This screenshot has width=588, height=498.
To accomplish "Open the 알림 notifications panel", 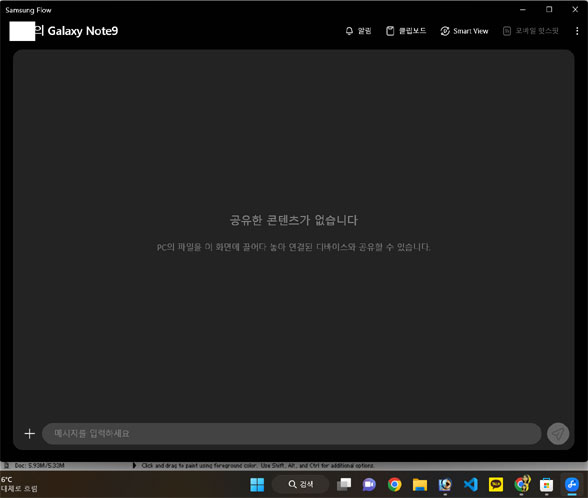I will pyautogui.click(x=358, y=31).
